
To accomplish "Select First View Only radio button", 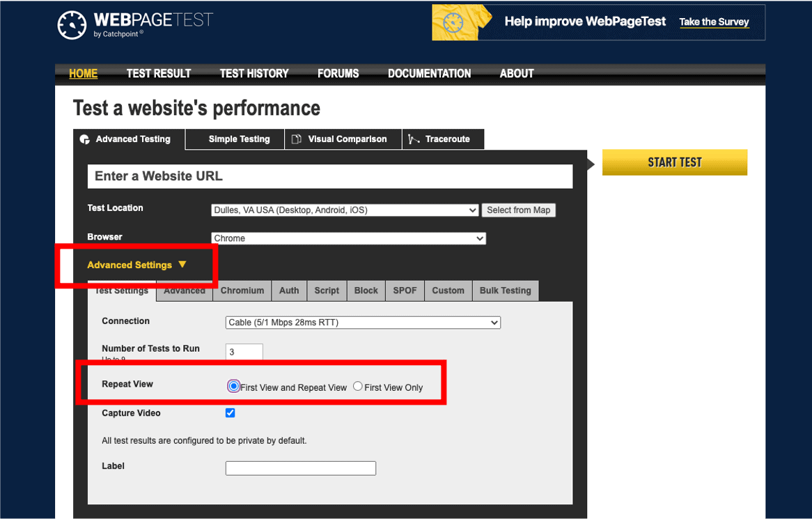I will (357, 387).
